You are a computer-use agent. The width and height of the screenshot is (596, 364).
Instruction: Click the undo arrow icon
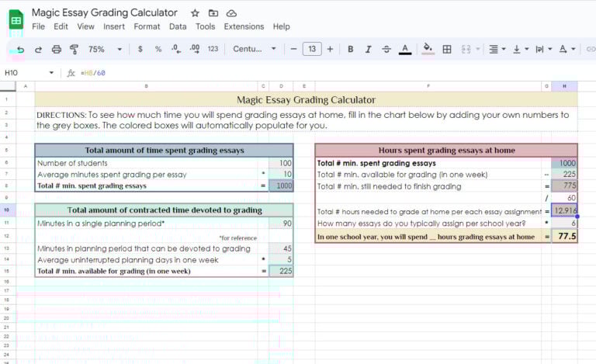(x=20, y=49)
